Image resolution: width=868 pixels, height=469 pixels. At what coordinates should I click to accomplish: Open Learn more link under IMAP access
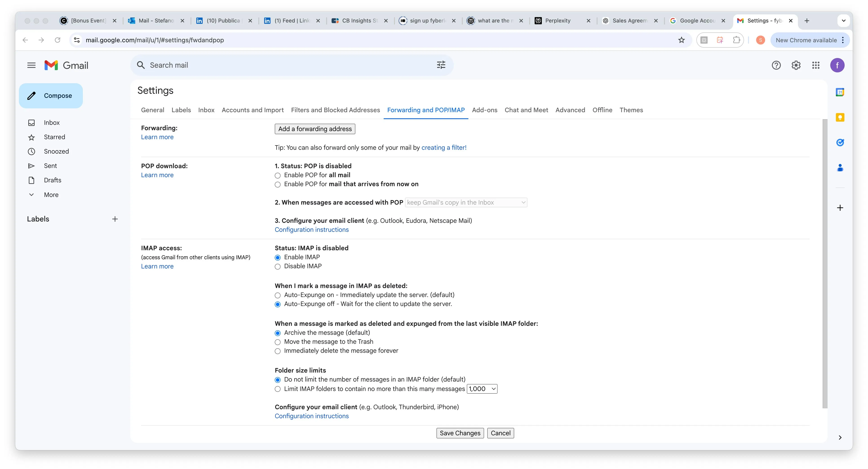coord(157,266)
